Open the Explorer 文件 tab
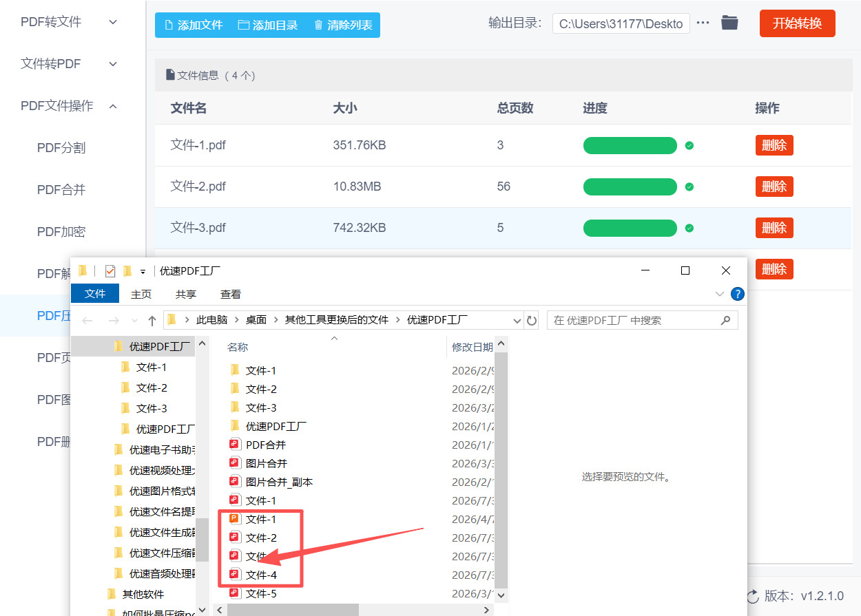The height and width of the screenshot is (616, 861). coord(95,294)
